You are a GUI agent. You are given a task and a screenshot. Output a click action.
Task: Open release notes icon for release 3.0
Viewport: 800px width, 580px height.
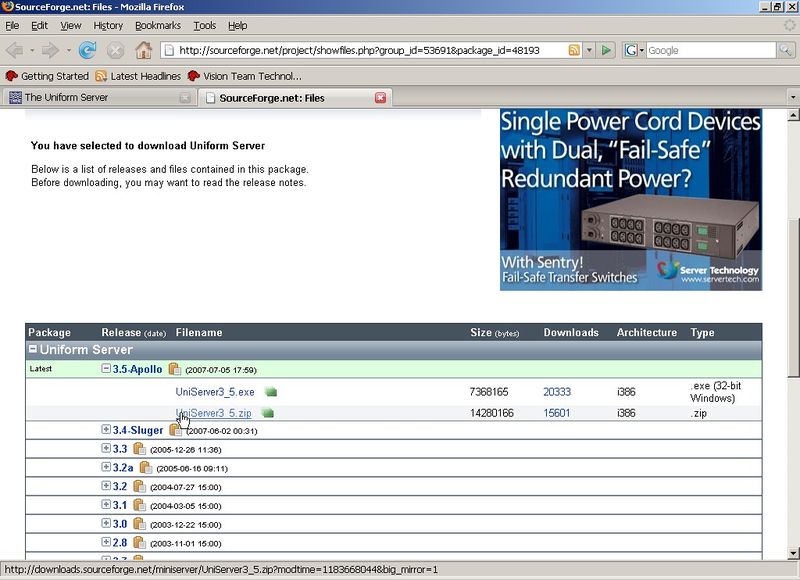[x=139, y=524]
